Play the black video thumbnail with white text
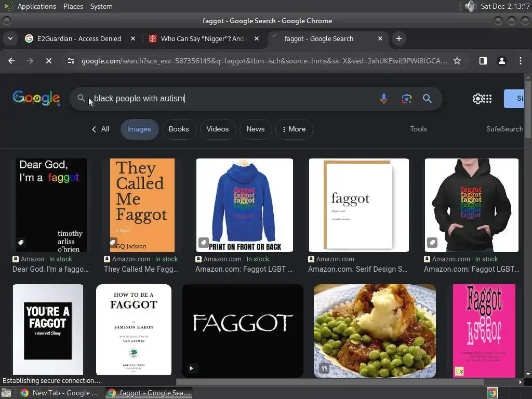This screenshot has width=532, height=399. point(243,331)
